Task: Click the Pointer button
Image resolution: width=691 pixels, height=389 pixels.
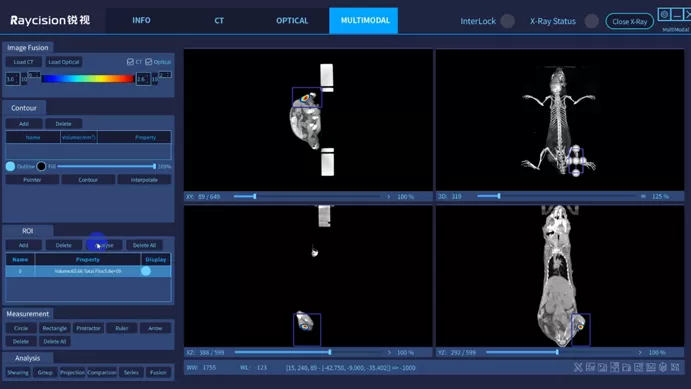Action: (32, 180)
